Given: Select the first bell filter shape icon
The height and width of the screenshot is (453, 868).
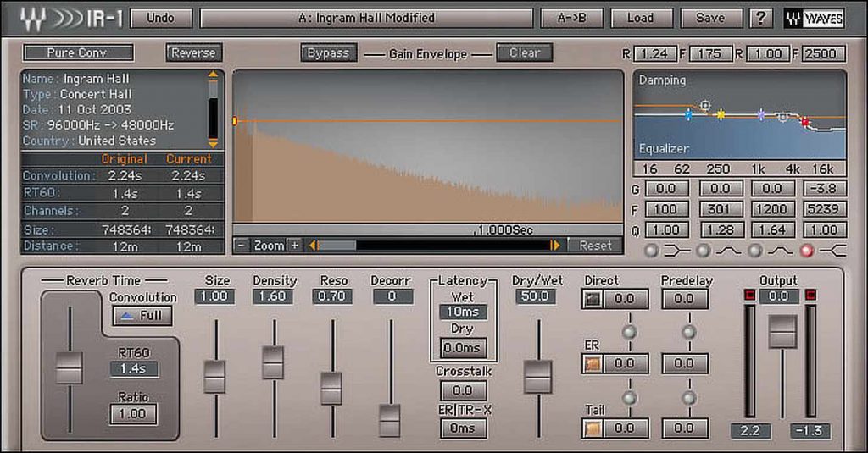Looking at the screenshot, I should point(728,251).
